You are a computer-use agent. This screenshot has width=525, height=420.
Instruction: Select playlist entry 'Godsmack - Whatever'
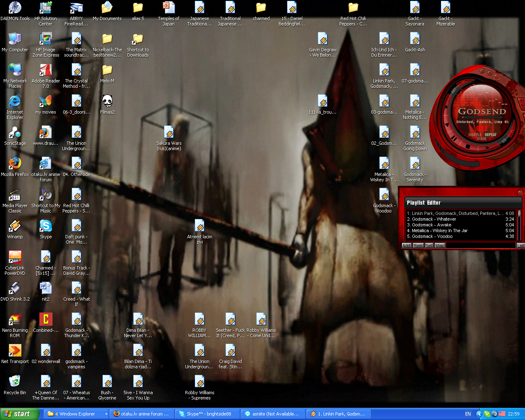click(460, 219)
